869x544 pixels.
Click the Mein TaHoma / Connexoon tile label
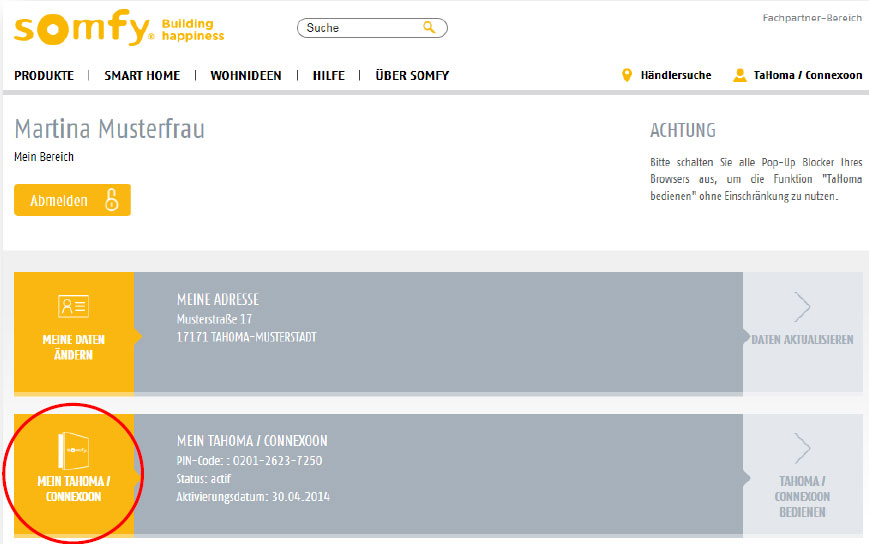74,489
